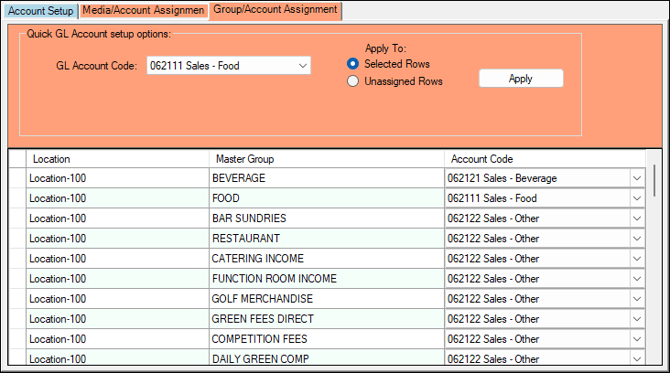Select the Group/Account Assignment tab
This screenshot has width=670, height=373.
pyautogui.click(x=275, y=10)
